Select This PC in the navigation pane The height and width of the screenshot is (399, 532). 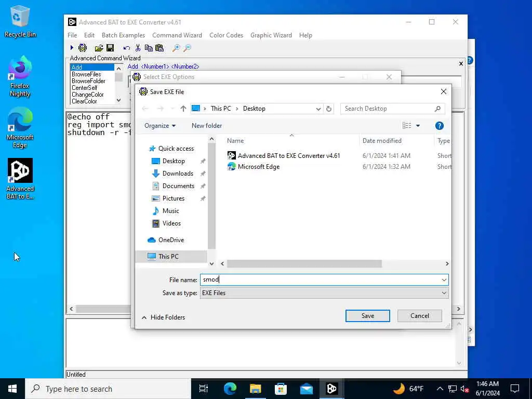(171, 257)
